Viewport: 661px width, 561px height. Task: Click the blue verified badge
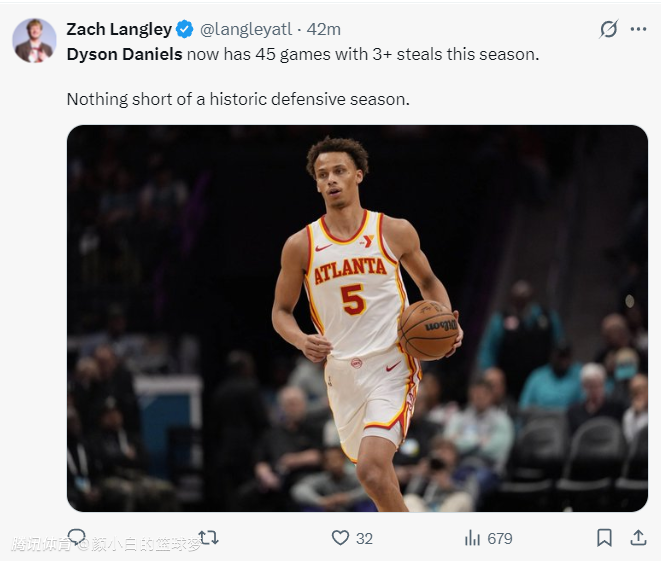(185, 29)
